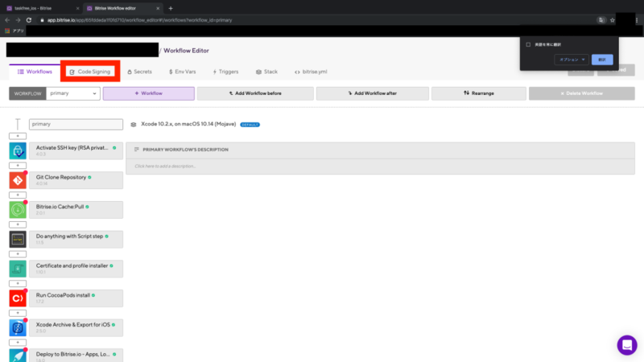This screenshot has height=362, width=644.
Task: Click the Certificate and profile installer icon
Action: (18, 269)
